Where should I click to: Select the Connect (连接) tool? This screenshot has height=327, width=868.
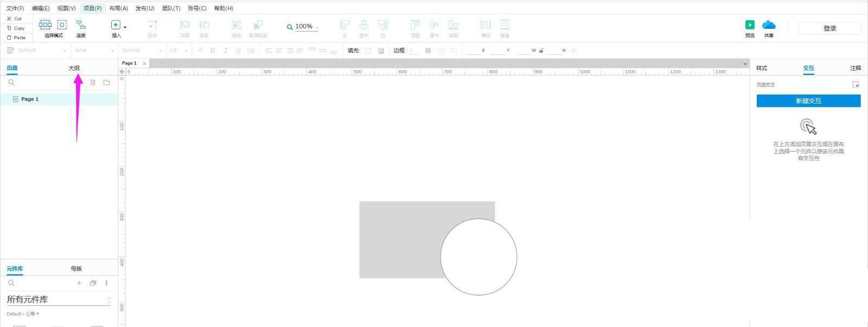pos(81,25)
